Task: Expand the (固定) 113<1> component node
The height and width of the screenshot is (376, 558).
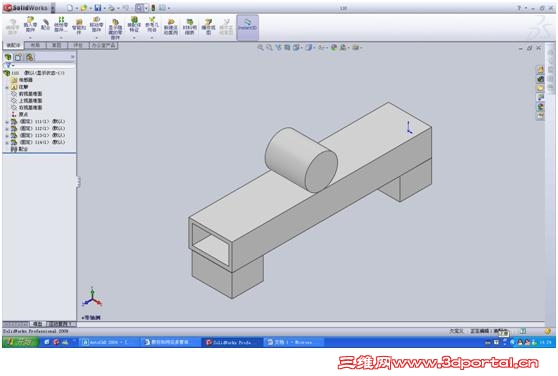Action: pos(7,136)
